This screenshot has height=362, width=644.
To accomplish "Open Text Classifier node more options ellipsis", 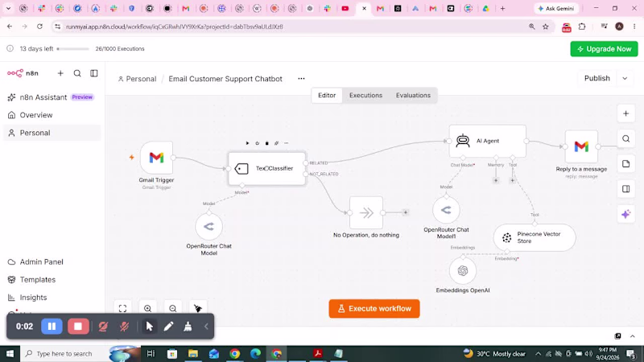I will point(287,143).
